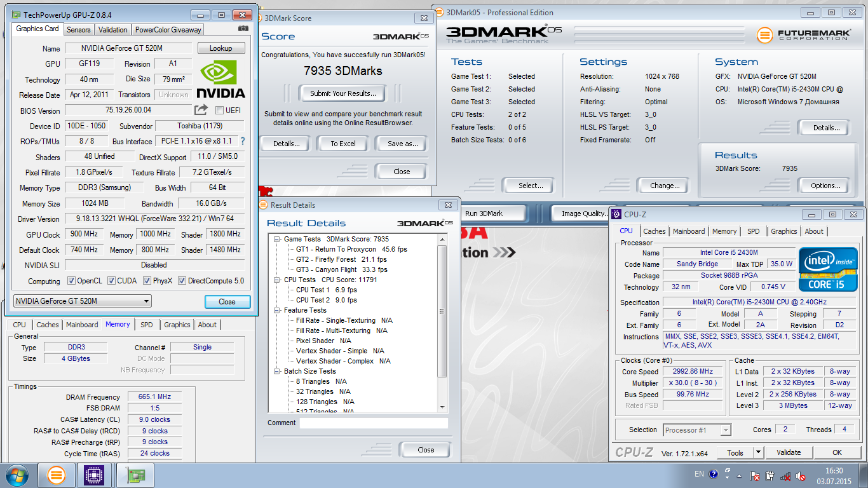Click the 3DMark05 title bar app icon
The image size is (868, 488).
click(440, 13)
